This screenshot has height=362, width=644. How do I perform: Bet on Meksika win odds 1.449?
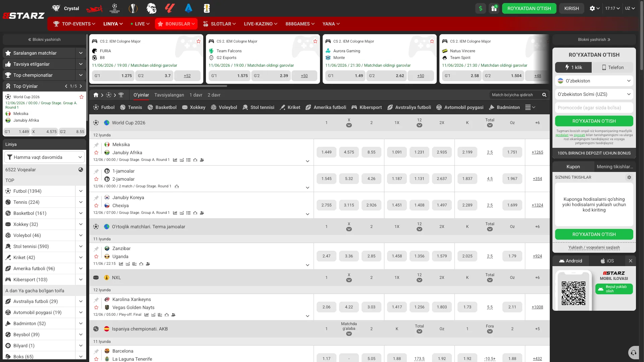pyautogui.click(x=326, y=152)
